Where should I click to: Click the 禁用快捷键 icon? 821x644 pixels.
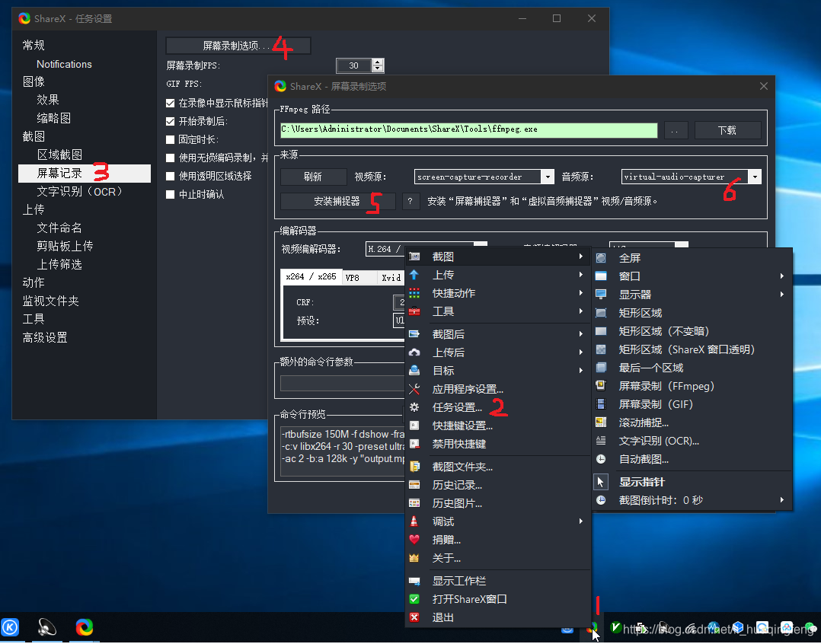pyautogui.click(x=414, y=444)
